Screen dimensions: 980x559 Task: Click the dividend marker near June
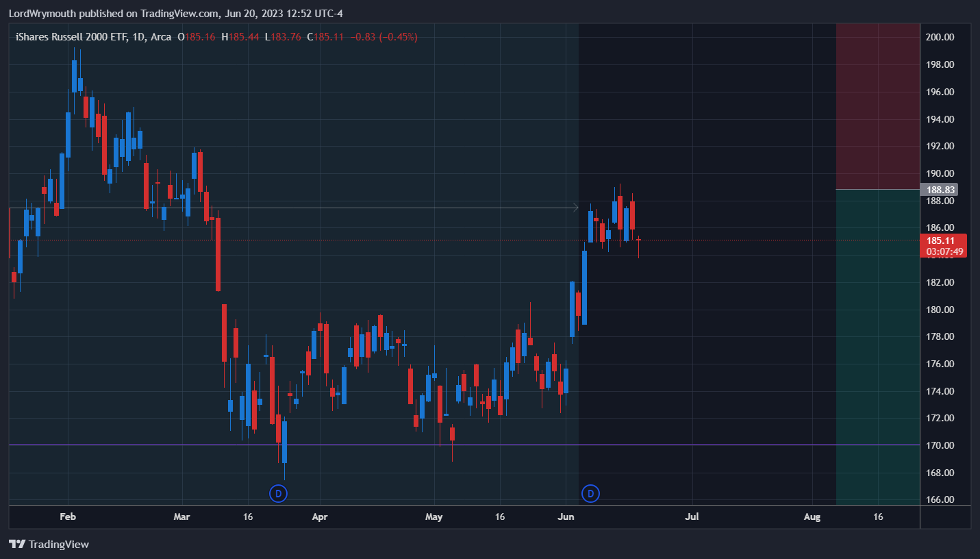(x=590, y=493)
